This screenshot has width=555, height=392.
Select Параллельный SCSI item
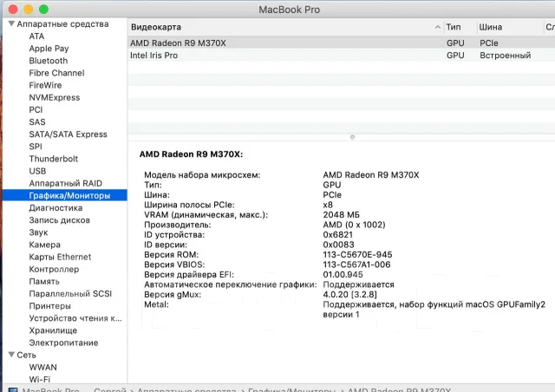coord(70,294)
